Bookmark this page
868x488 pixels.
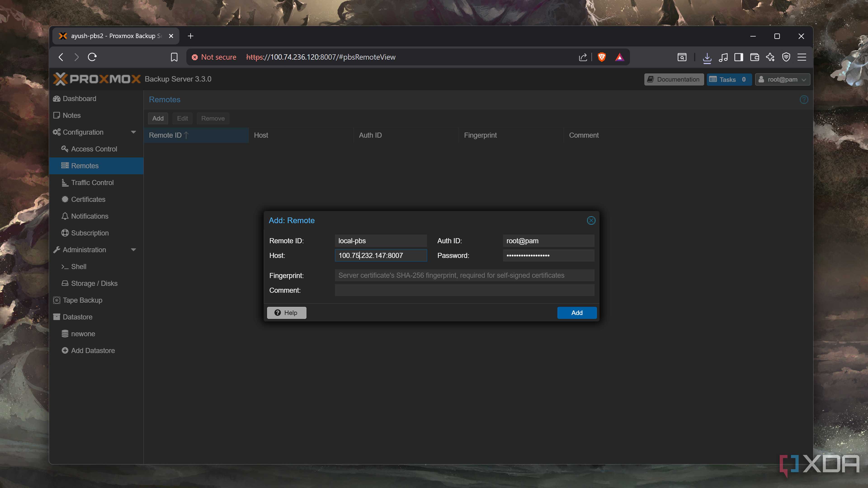174,57
